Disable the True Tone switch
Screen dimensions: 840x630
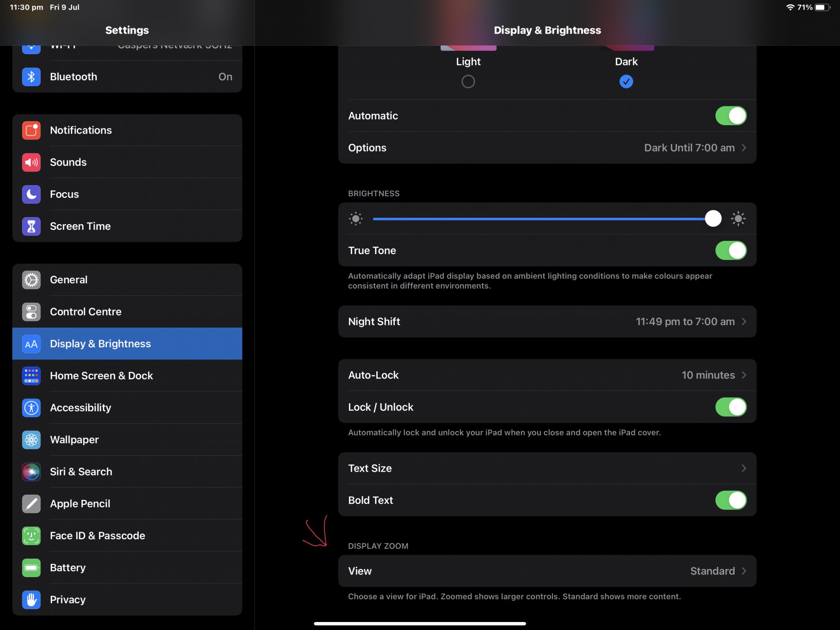click(730, 250)
